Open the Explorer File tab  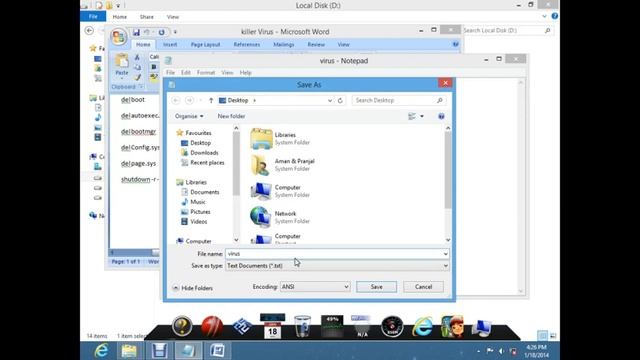click(x=93, y=17)
